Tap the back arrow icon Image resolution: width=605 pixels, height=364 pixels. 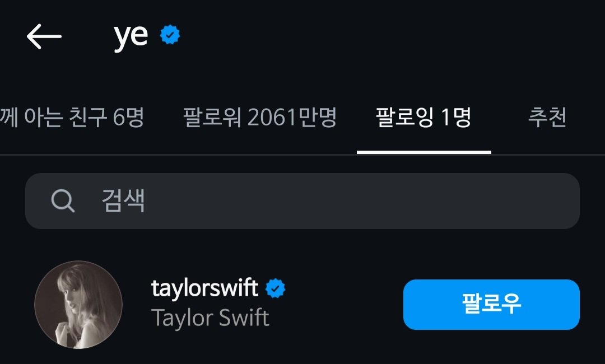44,36
